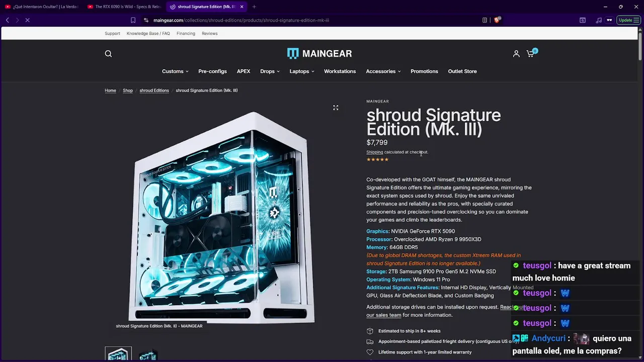Screen dimensions: 644x362
Task: Open the Brave Shields lion icon
Action: coord(497,20)
